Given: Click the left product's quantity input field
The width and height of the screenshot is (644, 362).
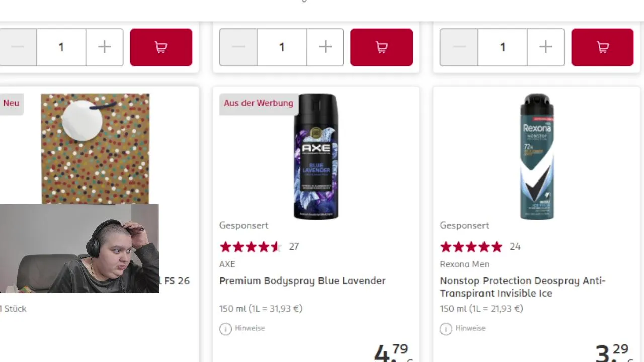Looking at the screenshot, I should click(x=61, y=47).
